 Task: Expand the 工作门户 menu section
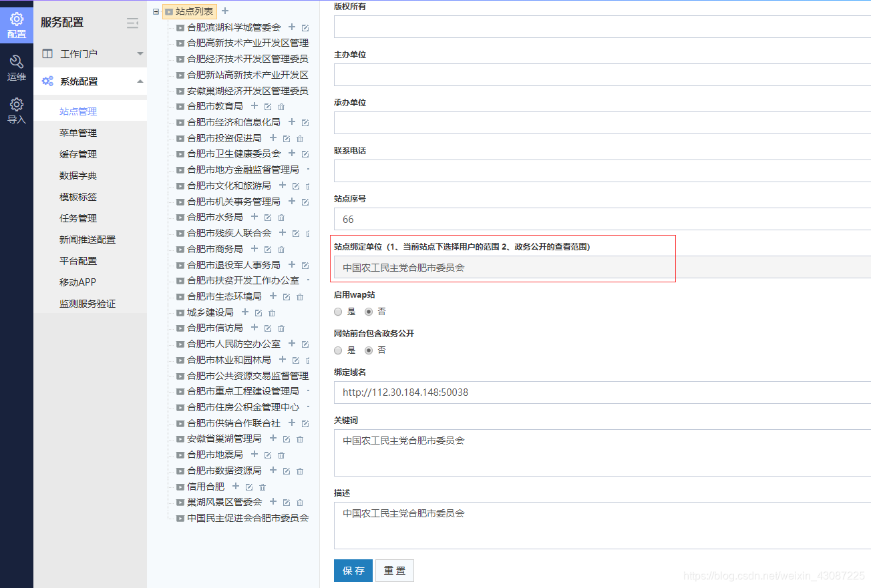pos(90,54)
